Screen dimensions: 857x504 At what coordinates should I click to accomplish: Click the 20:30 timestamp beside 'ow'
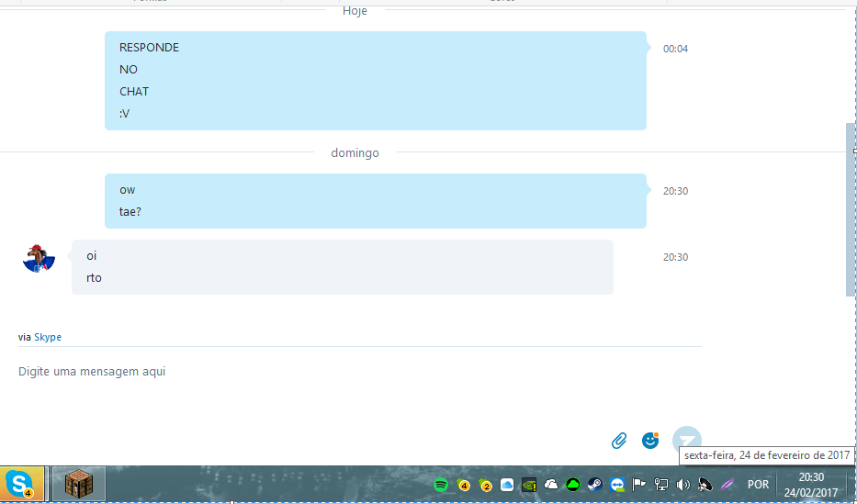[x=675, y=191]
